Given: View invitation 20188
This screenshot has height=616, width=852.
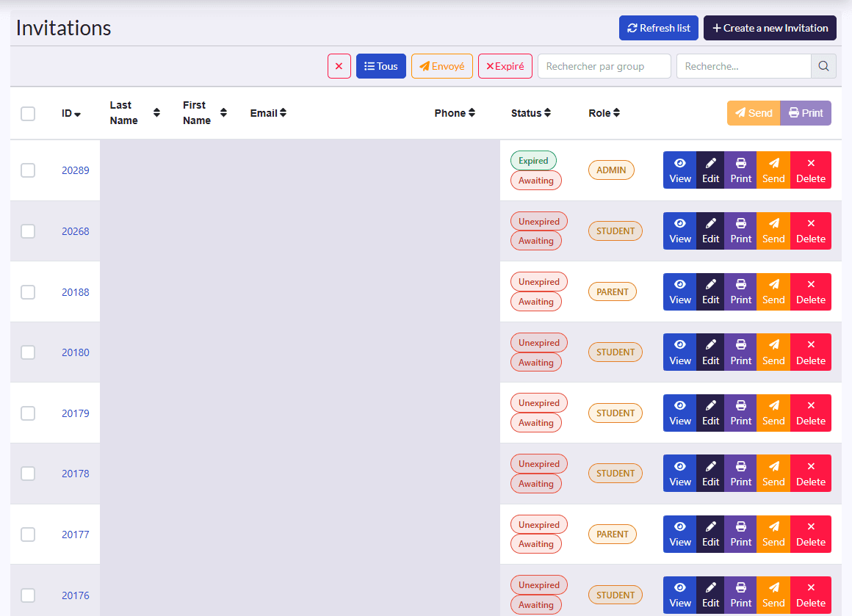Looking at the screenshot, I should point(679,291).
